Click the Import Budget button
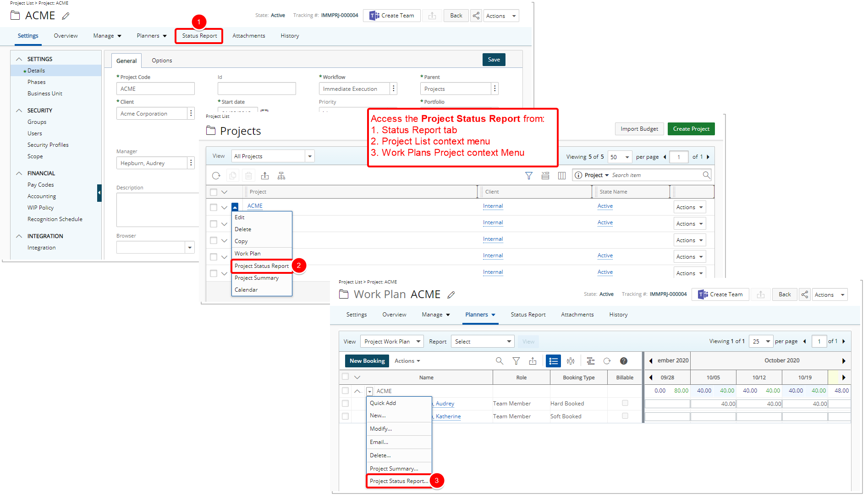The width and height of the screenshot is (868, 499). [639, 129]
